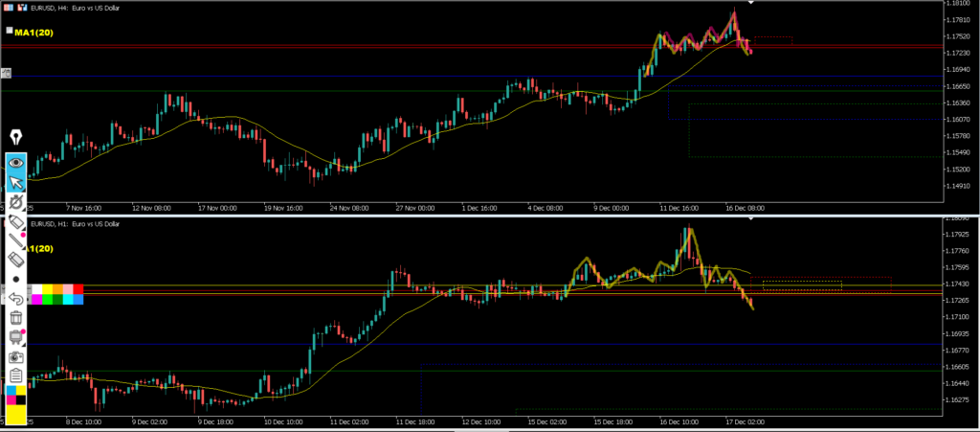Pick the dark green color swatch
Image resolution: width=980 pixels, height=432 pixels.
(x=57, y=300)
